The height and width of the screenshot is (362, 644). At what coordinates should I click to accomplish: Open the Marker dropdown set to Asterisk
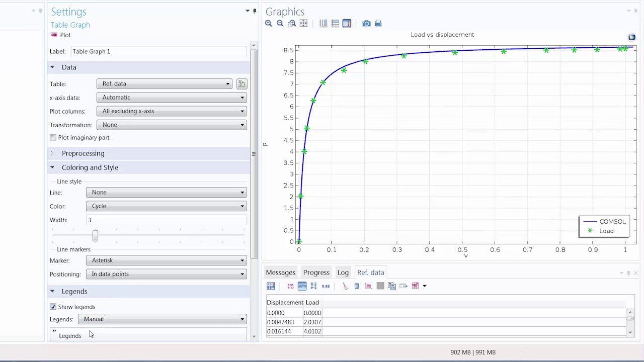click(x=167, y=260)
